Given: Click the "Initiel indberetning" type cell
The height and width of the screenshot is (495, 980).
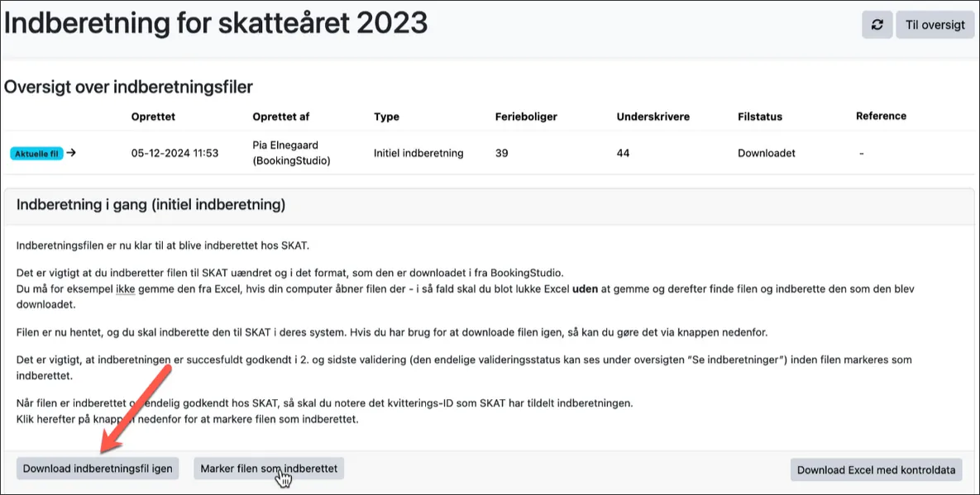Looking at the screenshot, I should coord(418,153).
